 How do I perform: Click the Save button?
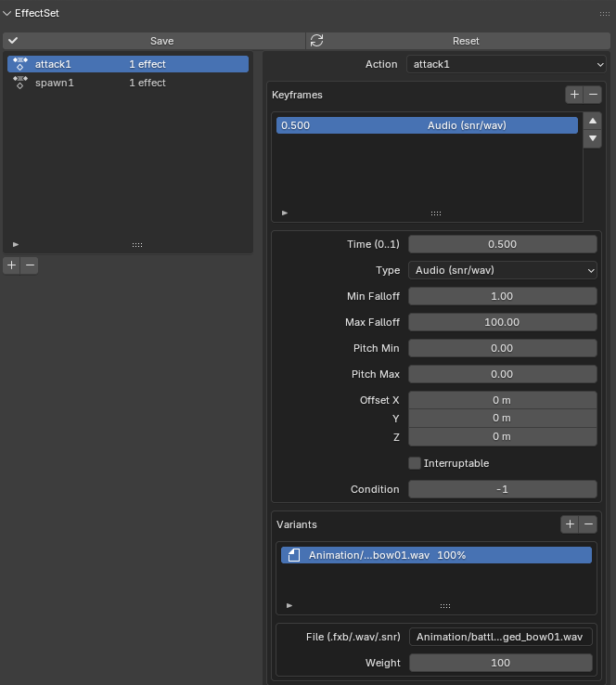[154, 41]
